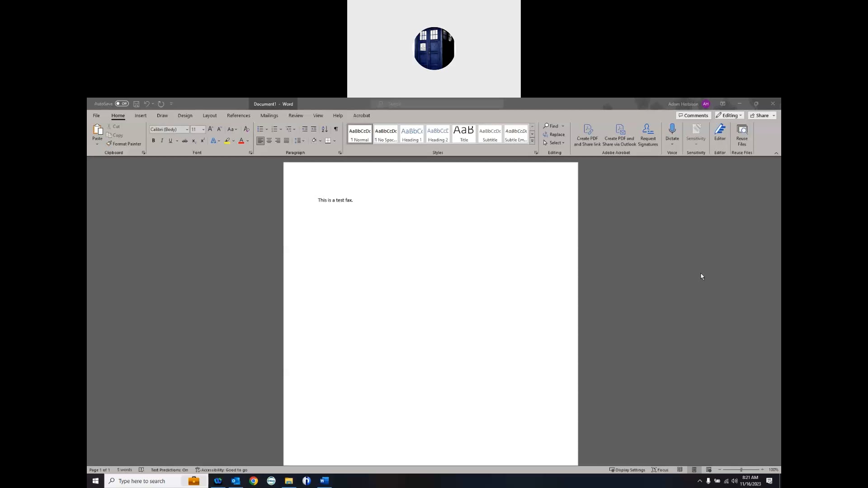Click the Format Painter icon

pos(109,144)
